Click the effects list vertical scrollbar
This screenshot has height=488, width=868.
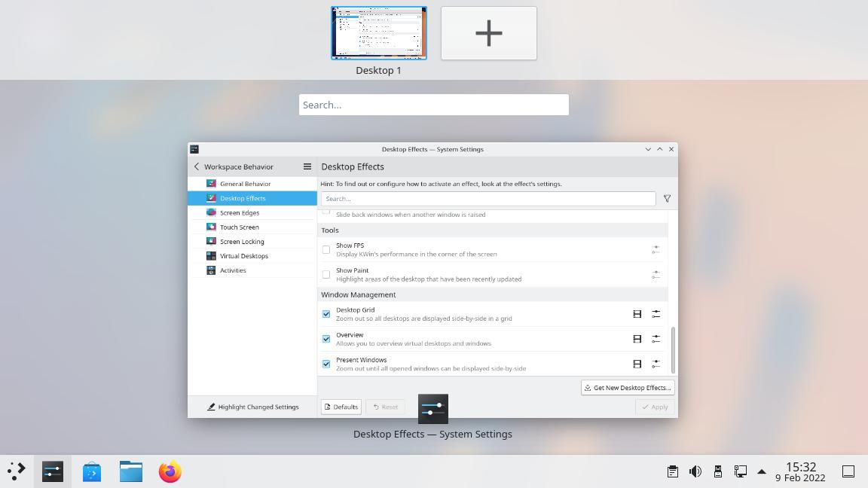pyautogui.click(x=673, y=349)
